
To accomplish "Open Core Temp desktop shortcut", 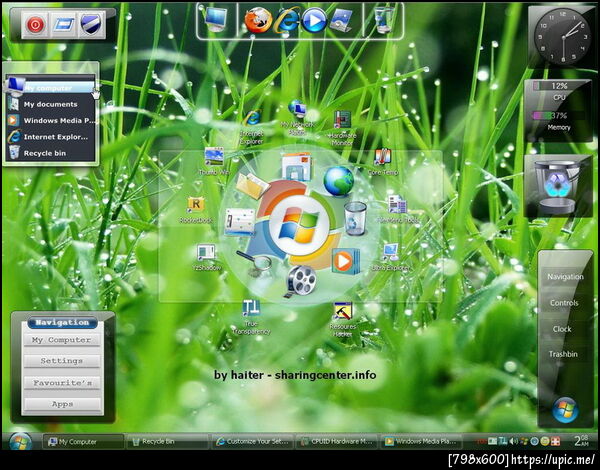I will coord(382,162).
